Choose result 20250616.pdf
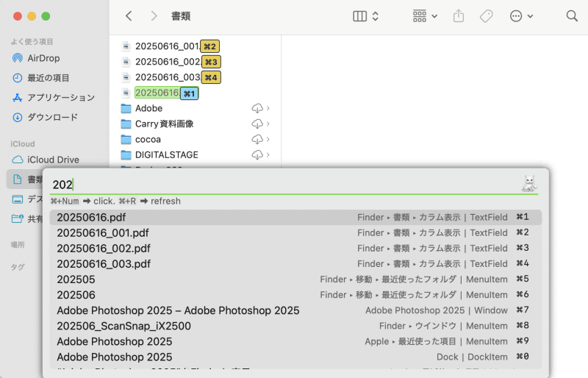 click(295, 218)
